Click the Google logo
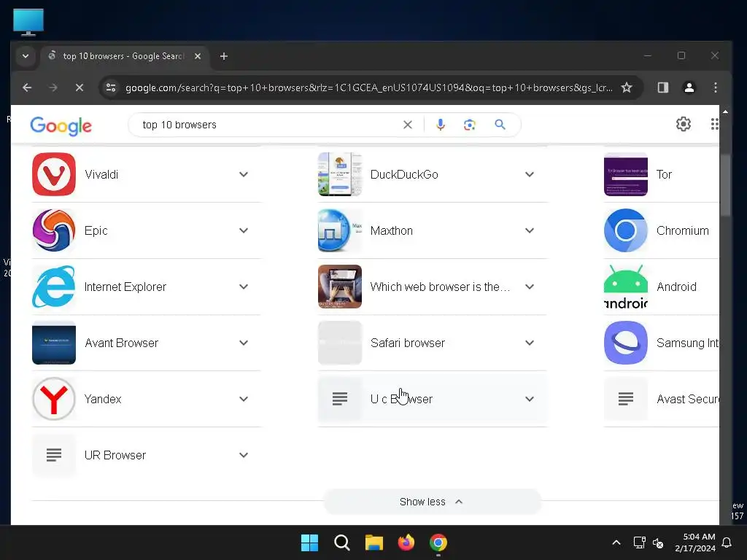The width and height of the screenshot is (747, 560). click(61, 125)
